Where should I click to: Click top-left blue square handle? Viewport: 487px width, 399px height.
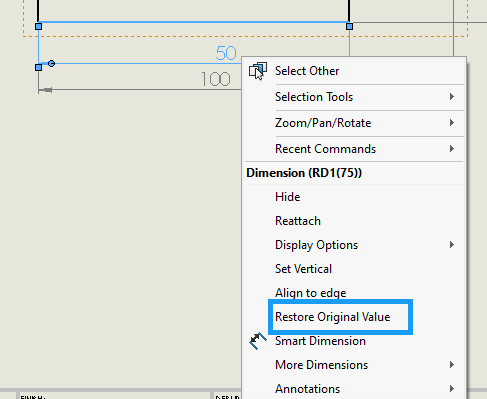39,26
